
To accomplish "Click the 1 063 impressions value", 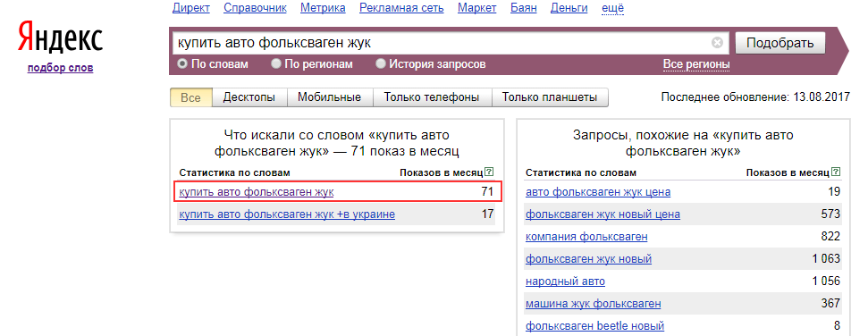I will (827, 259).
